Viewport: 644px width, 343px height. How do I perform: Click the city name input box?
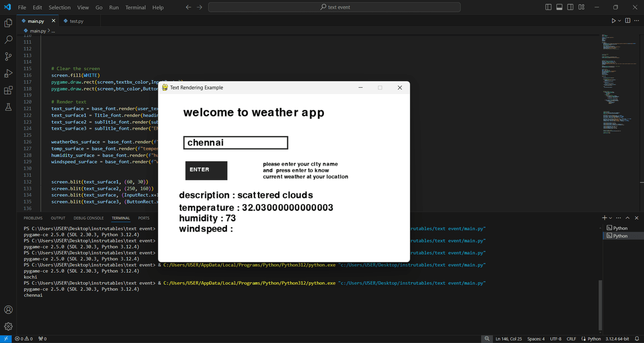[x=235, y=143]
